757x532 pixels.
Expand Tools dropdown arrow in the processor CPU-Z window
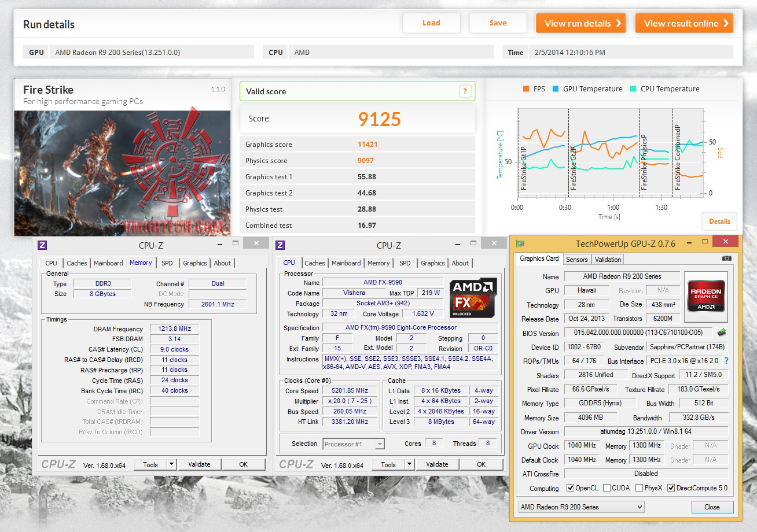click(x=409, y=464)
